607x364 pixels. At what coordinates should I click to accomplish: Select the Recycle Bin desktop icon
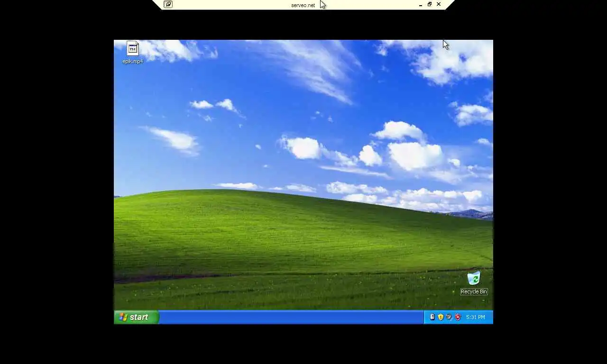(474, 278)
